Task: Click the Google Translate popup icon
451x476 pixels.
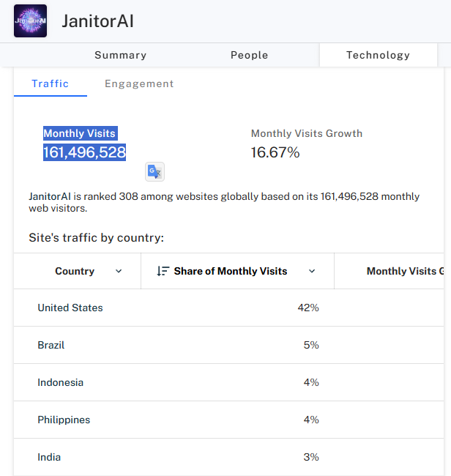Action: [x=154, y=172]
